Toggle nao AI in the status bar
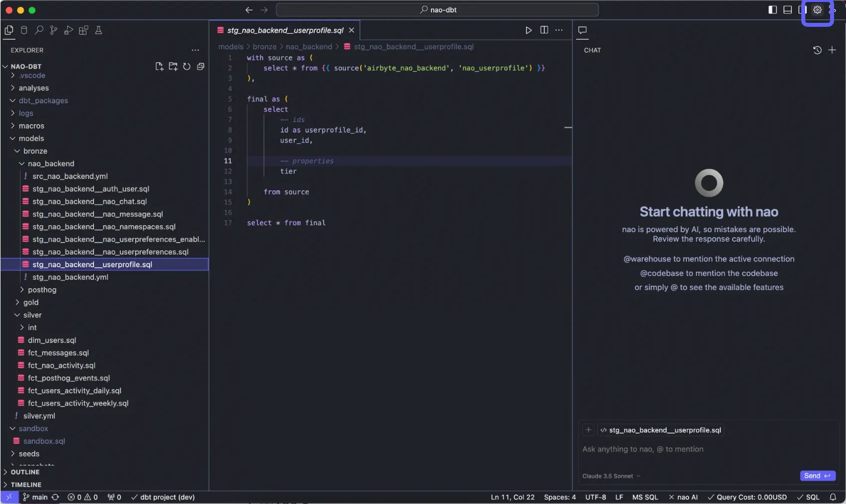The image size is (846, 504). click(683, 497)
